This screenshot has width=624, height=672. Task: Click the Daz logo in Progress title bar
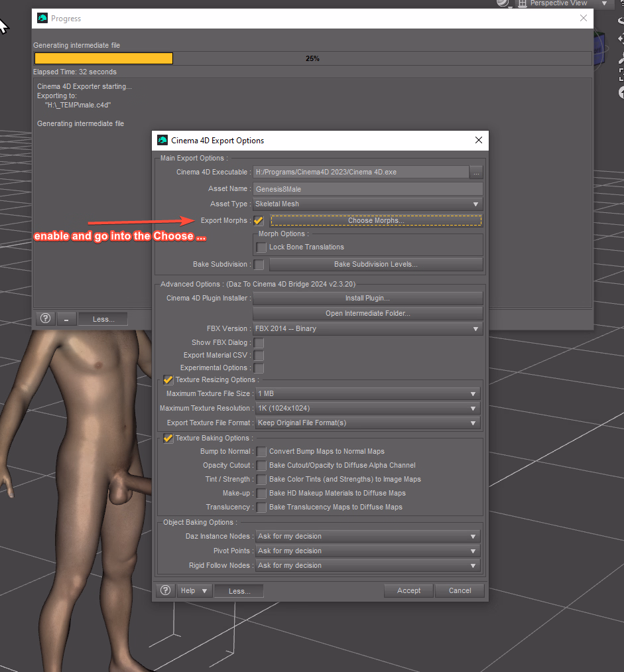coord(42,18)
